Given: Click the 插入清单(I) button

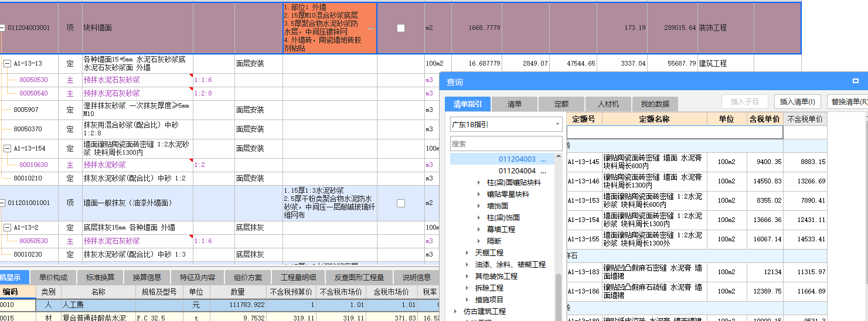Looking at the screenshot, I should pos(798,102).
